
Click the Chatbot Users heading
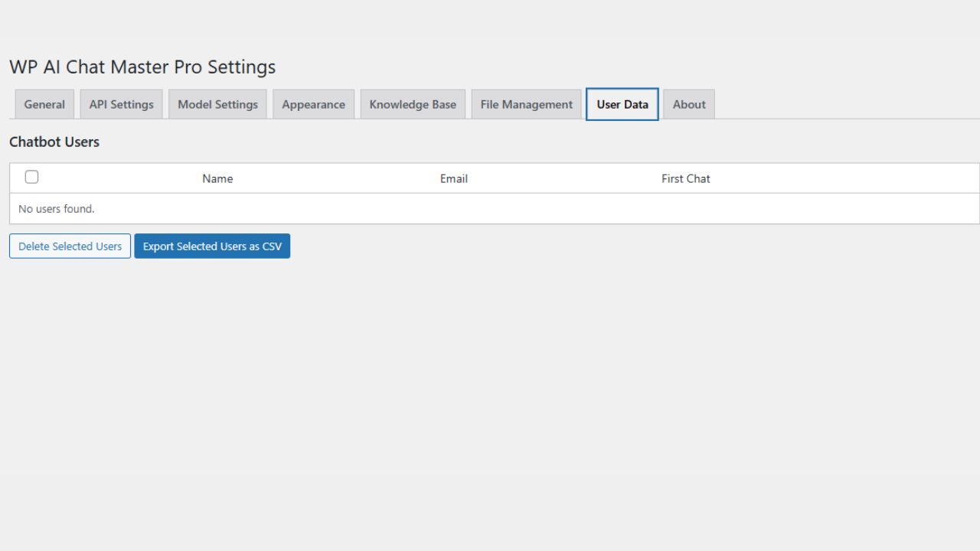click(x=54, y=142)
